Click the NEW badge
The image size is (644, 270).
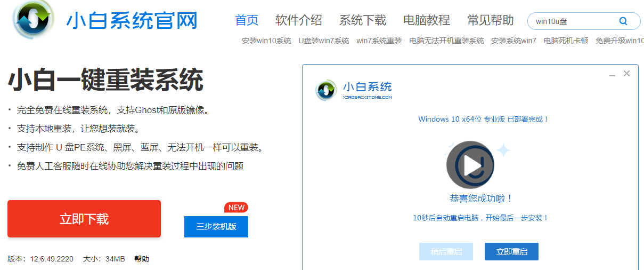(237, 208)
